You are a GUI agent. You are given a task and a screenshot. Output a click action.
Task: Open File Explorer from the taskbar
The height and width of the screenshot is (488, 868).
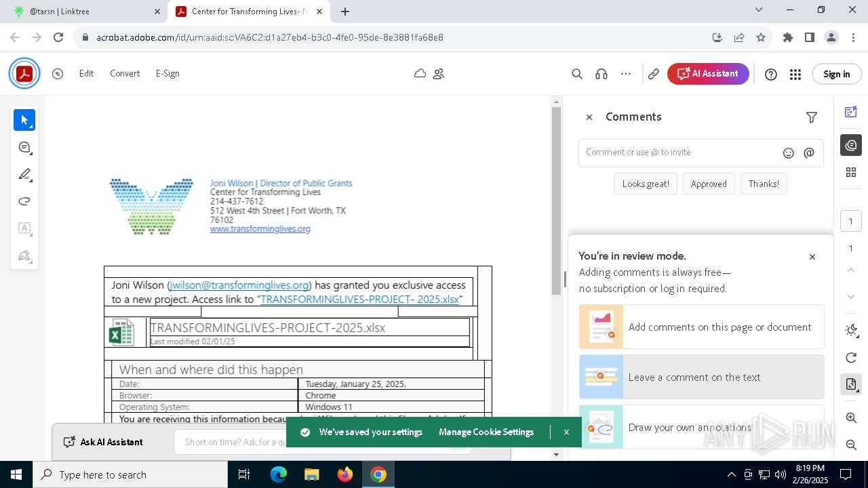click(x=312, y=474)
